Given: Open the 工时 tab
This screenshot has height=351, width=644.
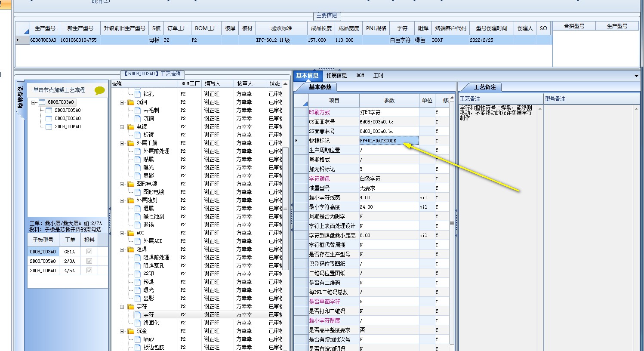Looking at the screenshot, I should 379,75.
